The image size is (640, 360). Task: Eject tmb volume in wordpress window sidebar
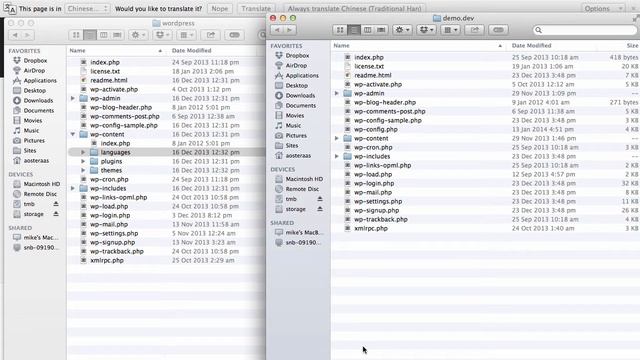point(56,204)
